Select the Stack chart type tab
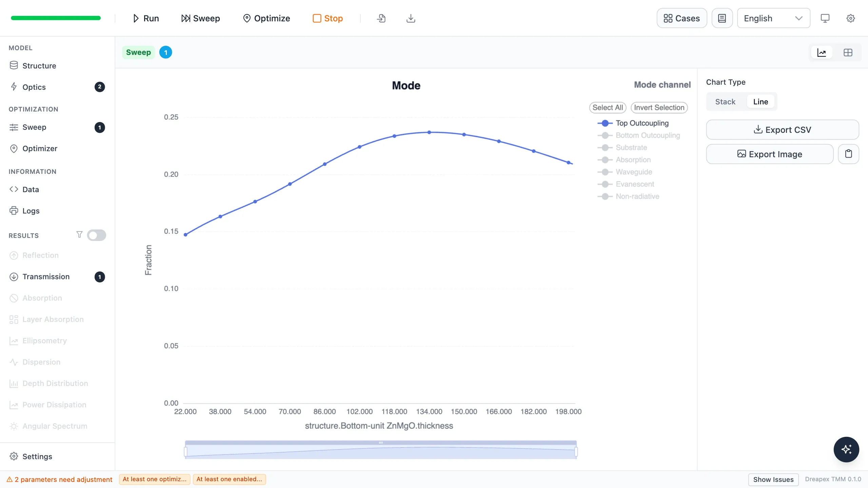Screen dimensions: 868x488 coord(725,102)
